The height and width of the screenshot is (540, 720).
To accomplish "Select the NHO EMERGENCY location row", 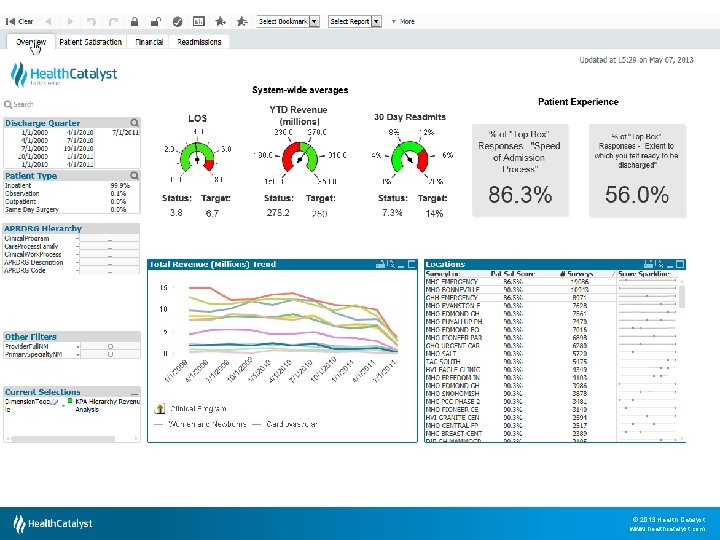I will point(551,281).
